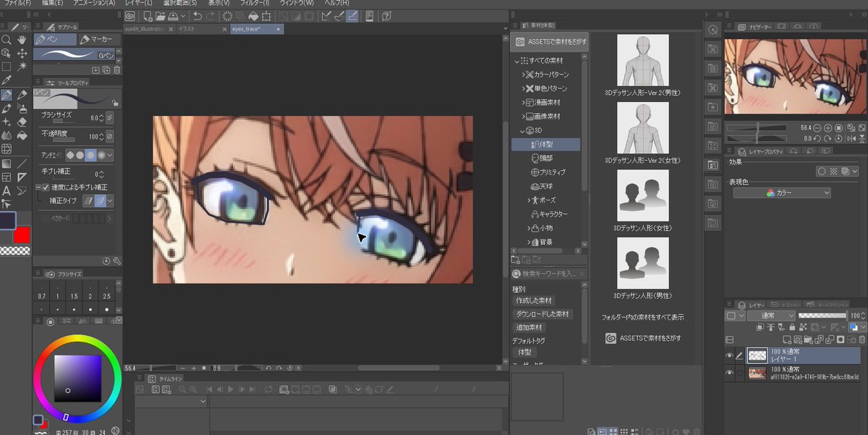868x435 pixels.
Task: Select the rectangular Selection tool
Action: pos(6,66)
